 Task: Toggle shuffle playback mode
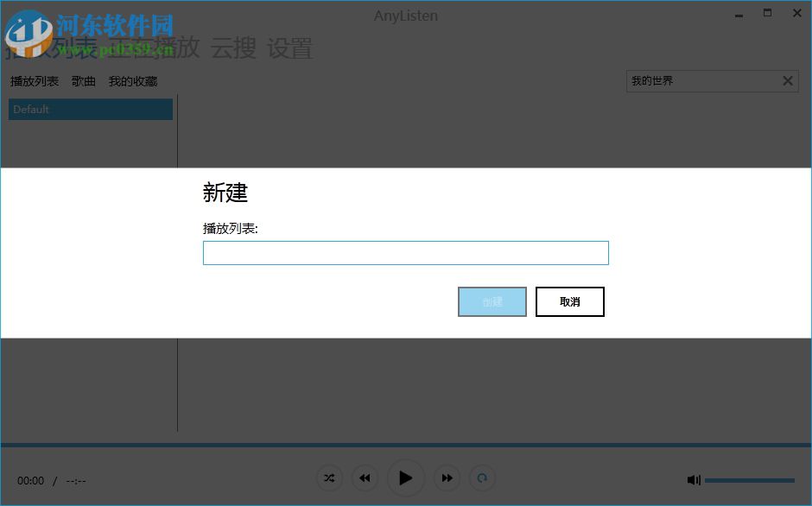tap(329, 478)
